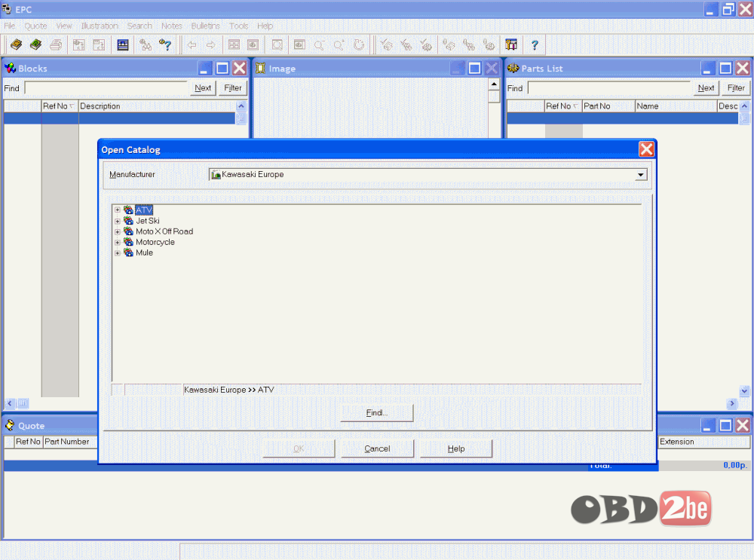Select ATV in the catalog tree

144,210
